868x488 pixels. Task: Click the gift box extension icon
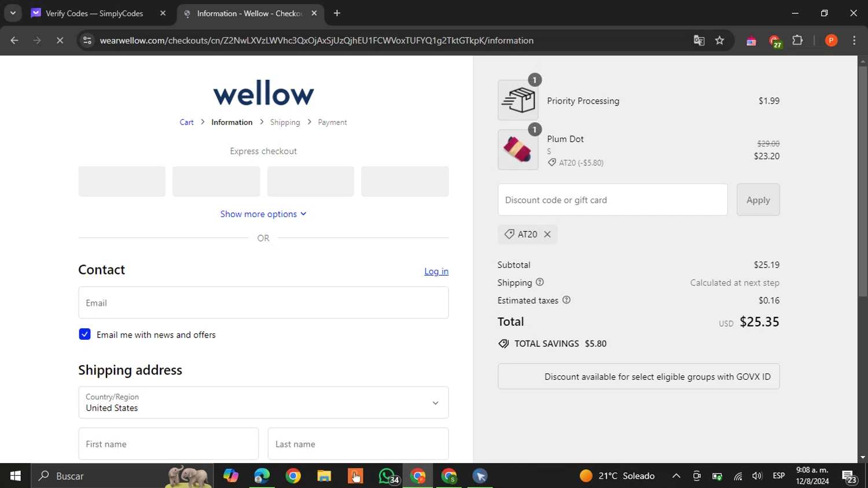pos(751,41)
